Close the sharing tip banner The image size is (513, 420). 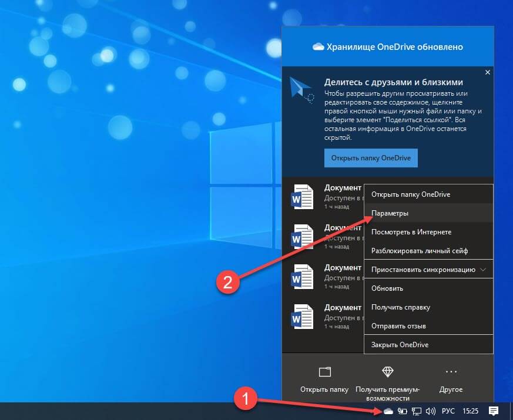pos(487,72)
